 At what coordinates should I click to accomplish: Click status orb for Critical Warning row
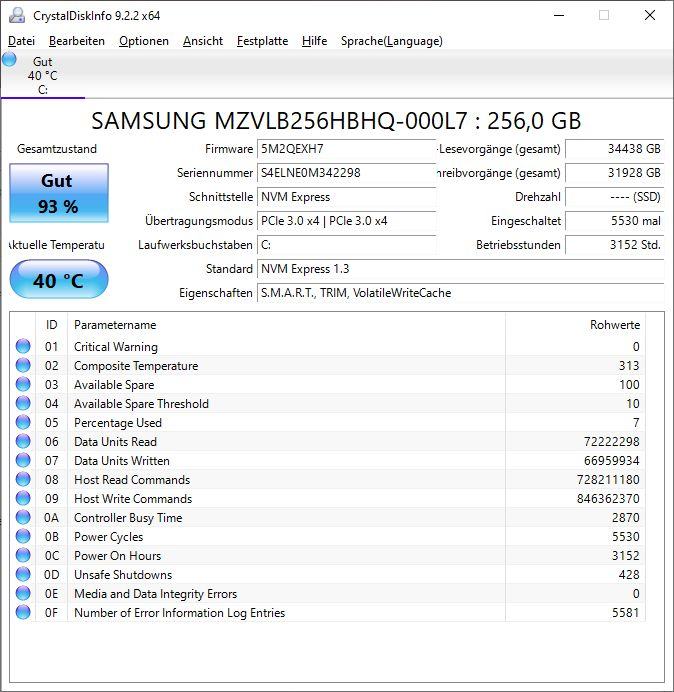[x=23, y=346]
